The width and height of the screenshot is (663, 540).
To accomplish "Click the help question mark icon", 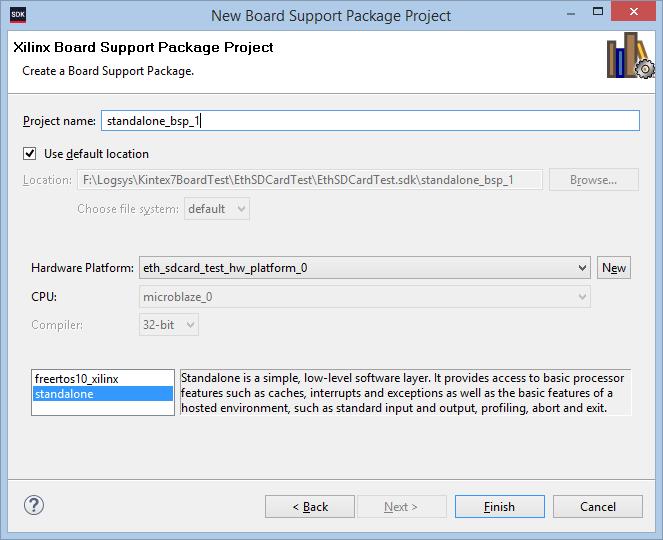I will [x=34, y=505].
